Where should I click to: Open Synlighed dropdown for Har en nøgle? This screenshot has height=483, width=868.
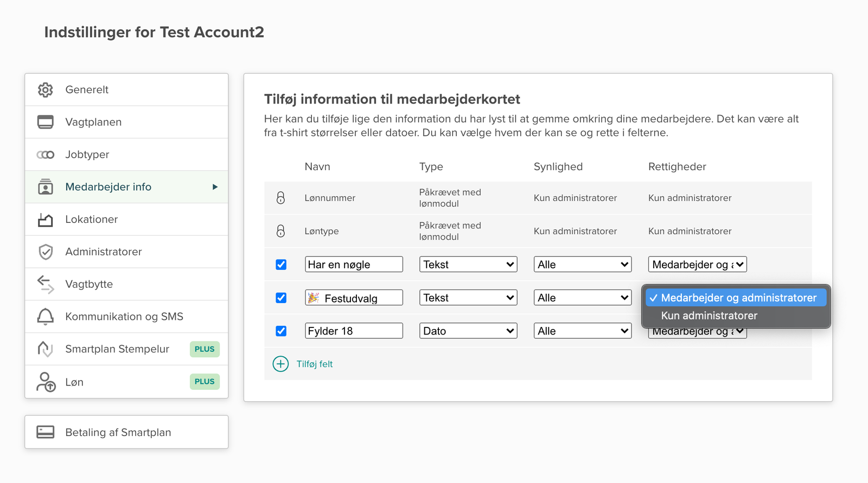[582, 265]
